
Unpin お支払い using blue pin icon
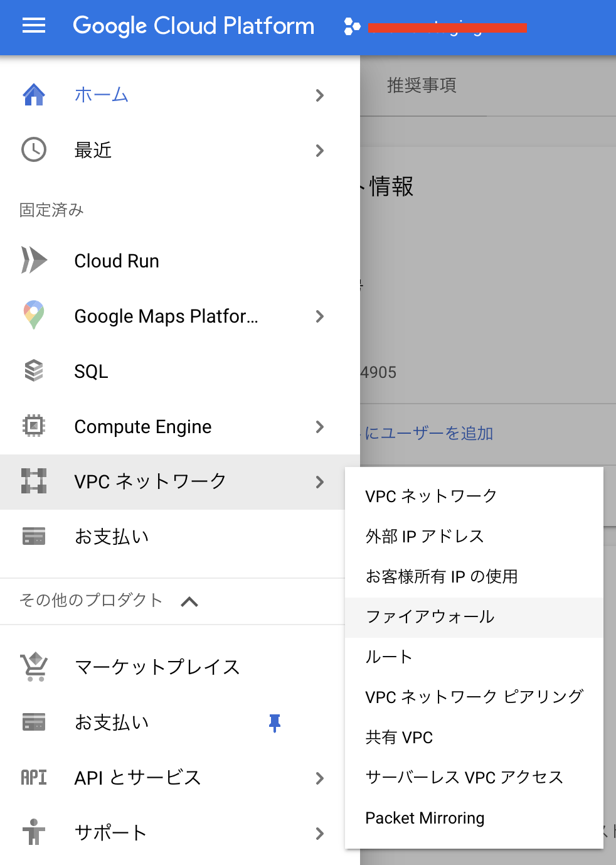coord(275,723)
